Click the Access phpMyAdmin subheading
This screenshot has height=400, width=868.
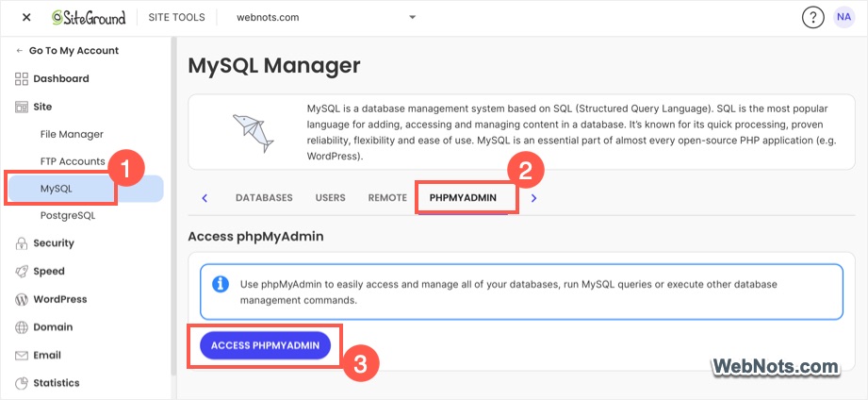tap(255, 237)
